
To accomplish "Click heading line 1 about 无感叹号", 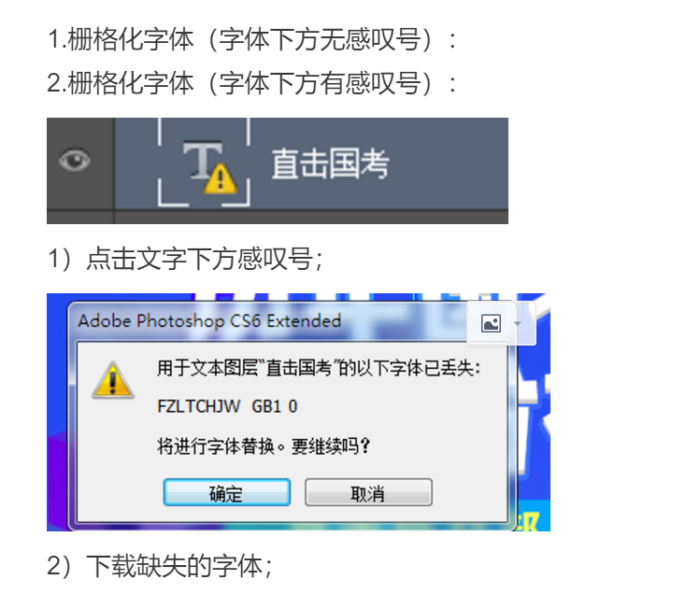I will click(x=252, y=39).
